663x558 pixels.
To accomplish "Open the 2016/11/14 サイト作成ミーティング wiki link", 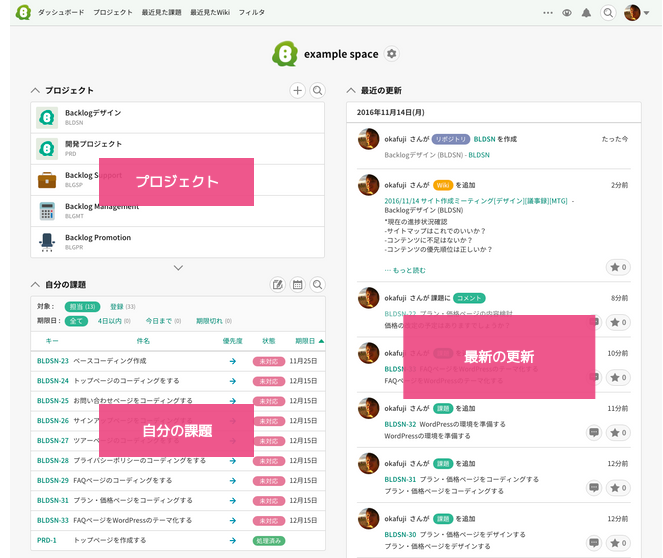I will (476, 201).
